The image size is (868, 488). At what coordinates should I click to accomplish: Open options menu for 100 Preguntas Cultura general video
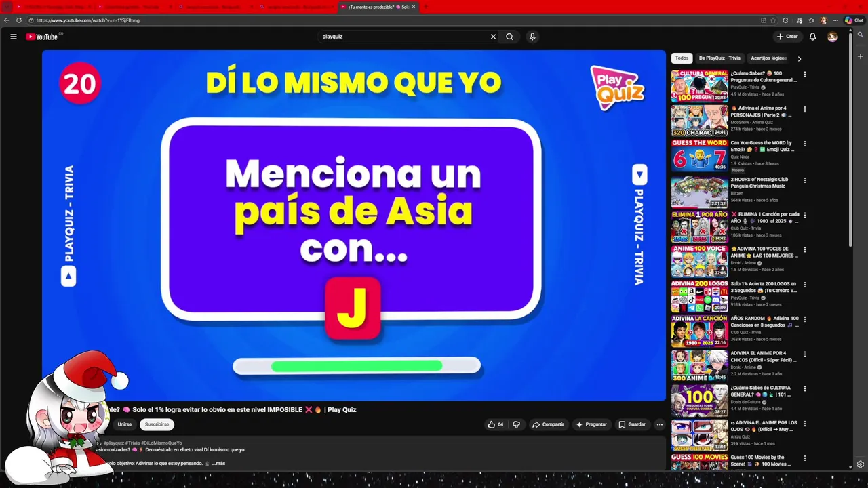pyautogui.click(x=805, y=74)
